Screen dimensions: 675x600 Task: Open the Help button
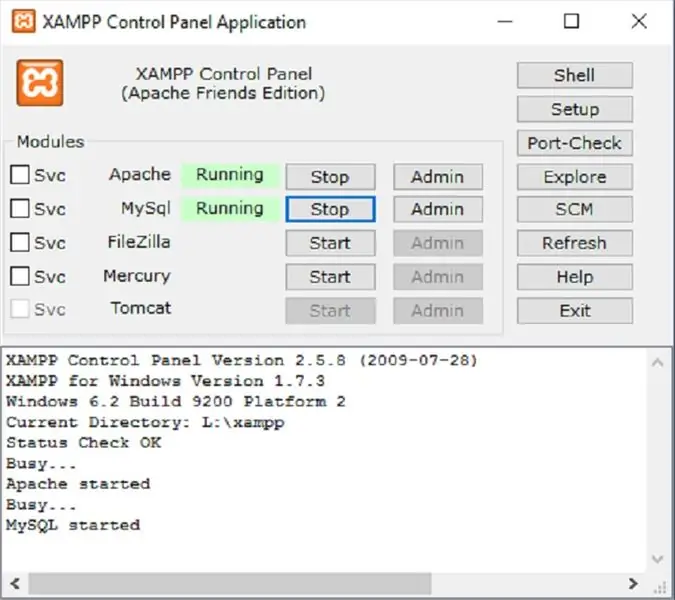[575, 277]
